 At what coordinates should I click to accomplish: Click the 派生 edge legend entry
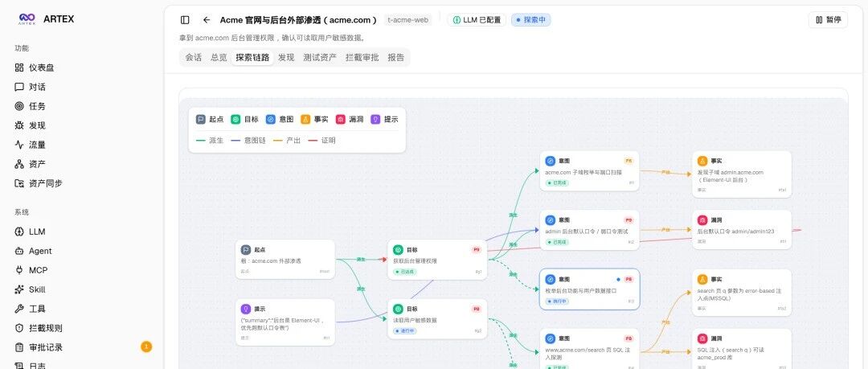click(210, 141)
